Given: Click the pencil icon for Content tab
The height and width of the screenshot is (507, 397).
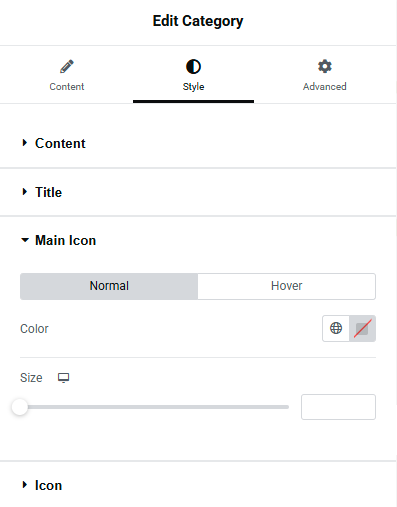Looking at the screenshot, I should pos(67,66).
